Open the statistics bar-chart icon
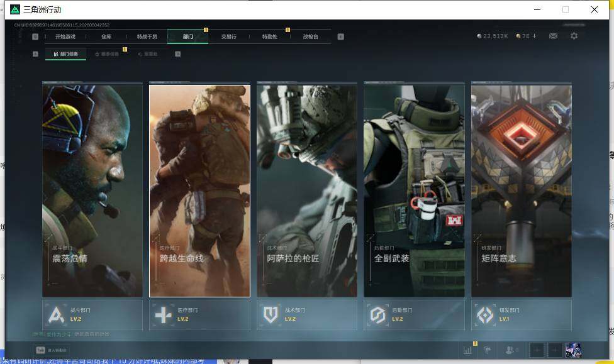614x364 pixels. 467,350
